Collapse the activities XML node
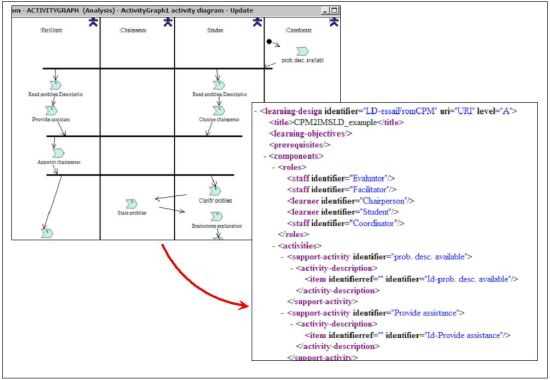550x380 pixels. [x=274, y=246]
